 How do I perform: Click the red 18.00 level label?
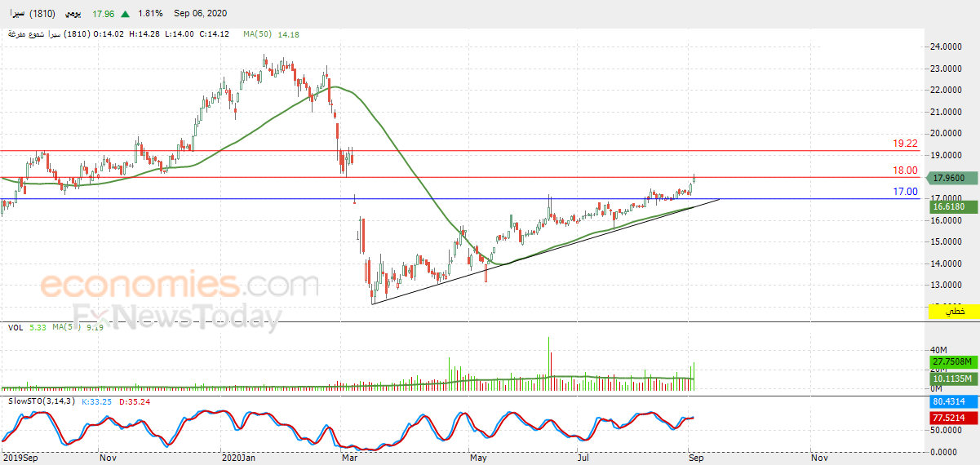tap(905, 170)
